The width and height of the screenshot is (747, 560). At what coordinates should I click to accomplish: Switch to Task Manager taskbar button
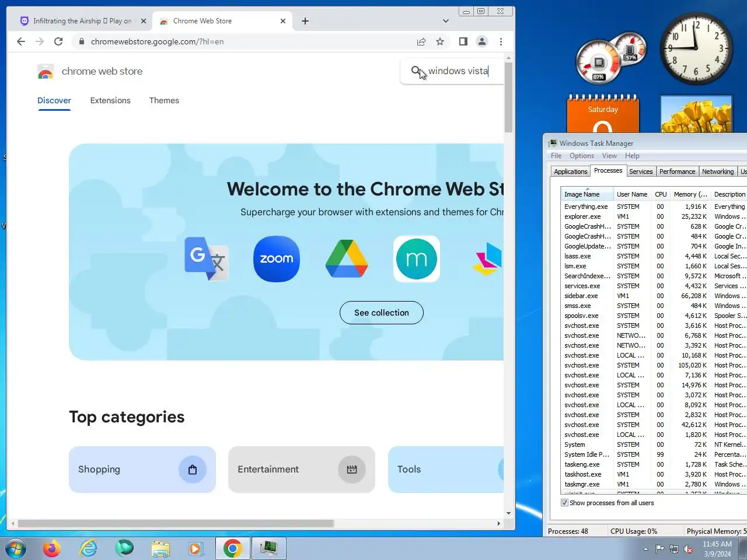(x=268, y=549)
